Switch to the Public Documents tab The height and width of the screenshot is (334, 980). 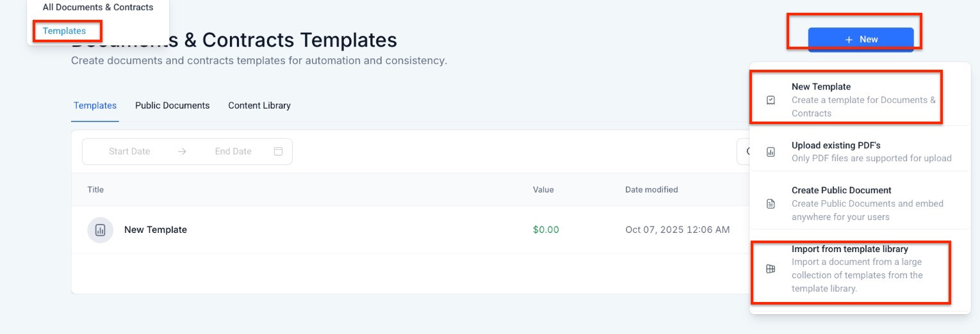pos(172,106)
